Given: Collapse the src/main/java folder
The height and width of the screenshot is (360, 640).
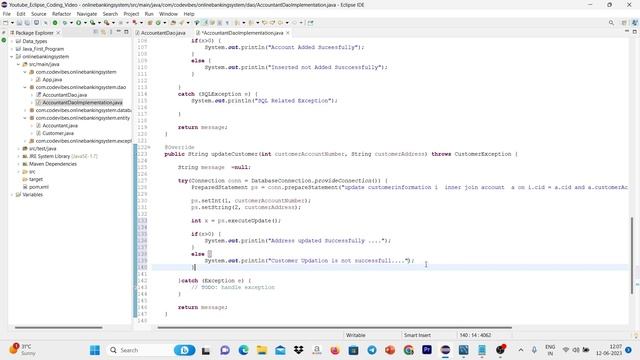Looking at the screenshot, I should pyautogui.click(x=18, y=64).
